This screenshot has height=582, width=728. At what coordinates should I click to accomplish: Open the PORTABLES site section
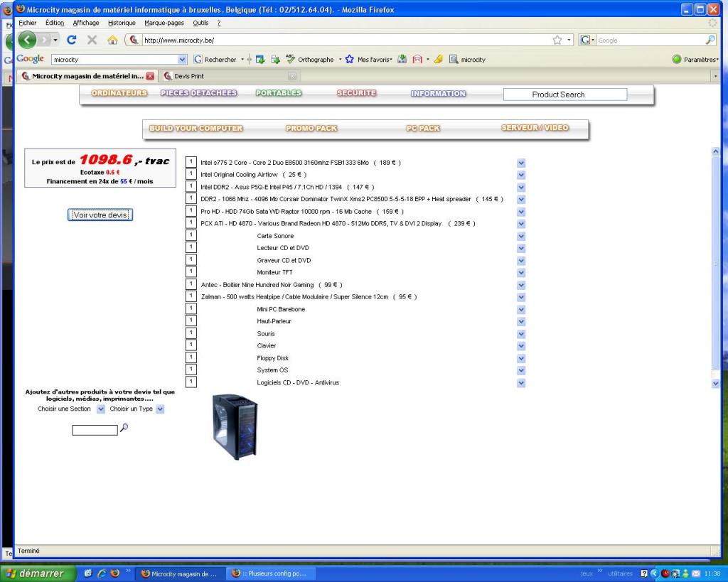pyautogui.click(x=279, y=93)
